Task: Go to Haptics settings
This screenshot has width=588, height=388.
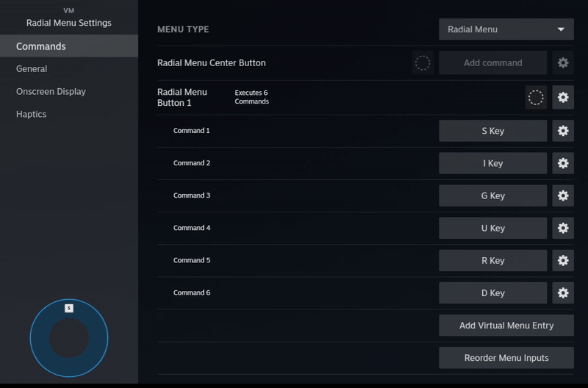Action: [32, 115]
